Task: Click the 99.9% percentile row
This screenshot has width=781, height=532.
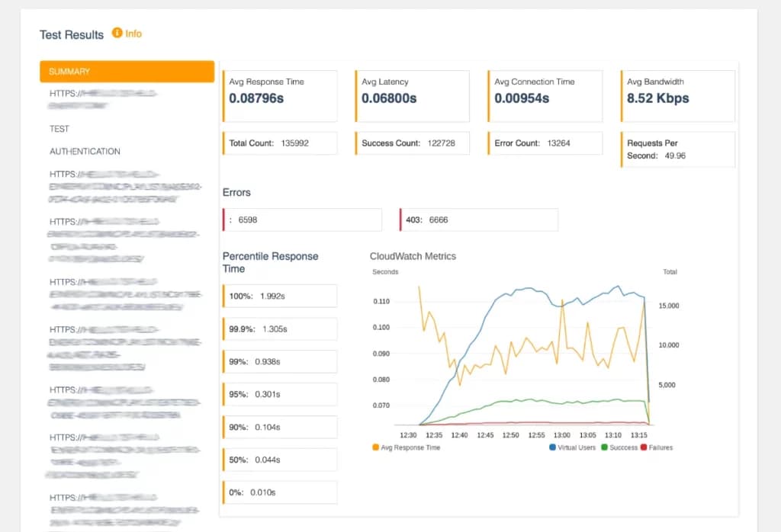Action: tap(279, 329)
